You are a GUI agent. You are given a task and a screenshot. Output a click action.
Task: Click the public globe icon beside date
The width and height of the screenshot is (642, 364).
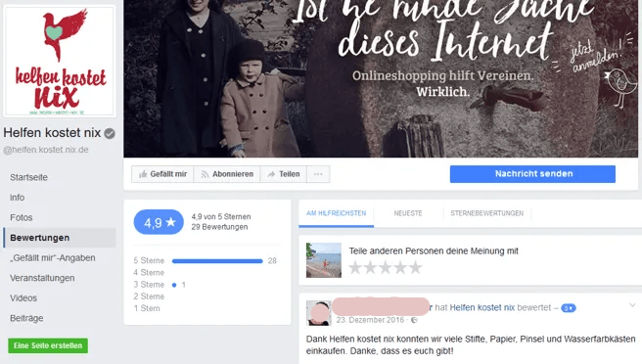point(414,320)
